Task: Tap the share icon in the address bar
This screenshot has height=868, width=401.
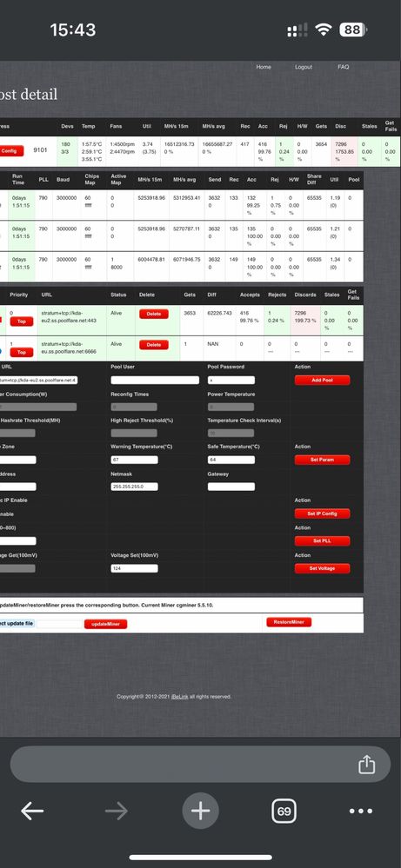Action: click(x=367, y=765)
